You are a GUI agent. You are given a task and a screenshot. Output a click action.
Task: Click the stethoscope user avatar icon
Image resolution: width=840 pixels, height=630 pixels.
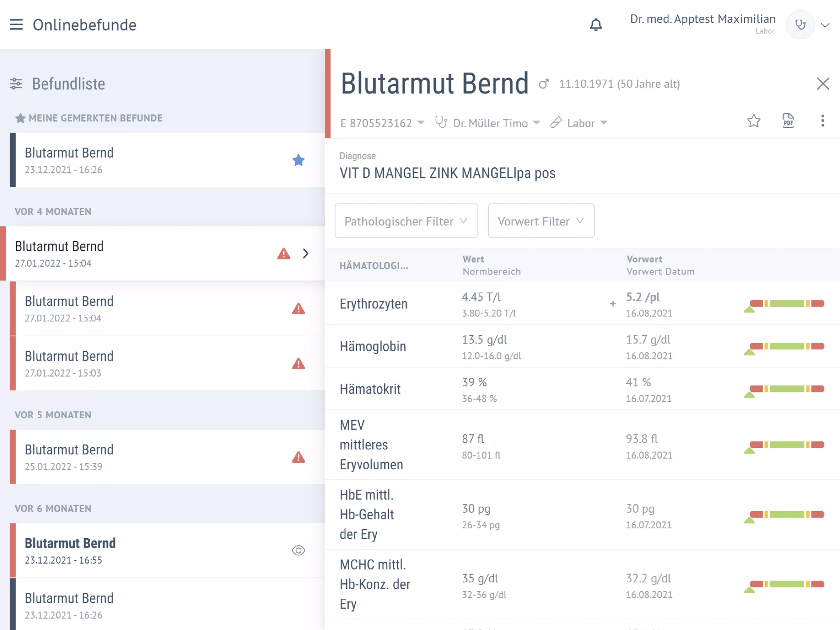click(800, 25)
